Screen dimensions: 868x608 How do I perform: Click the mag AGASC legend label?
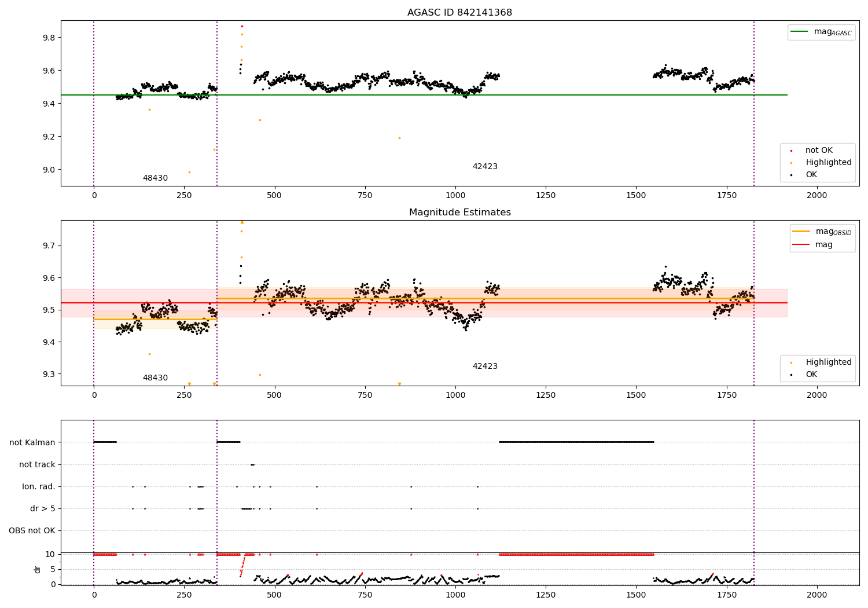833,32
